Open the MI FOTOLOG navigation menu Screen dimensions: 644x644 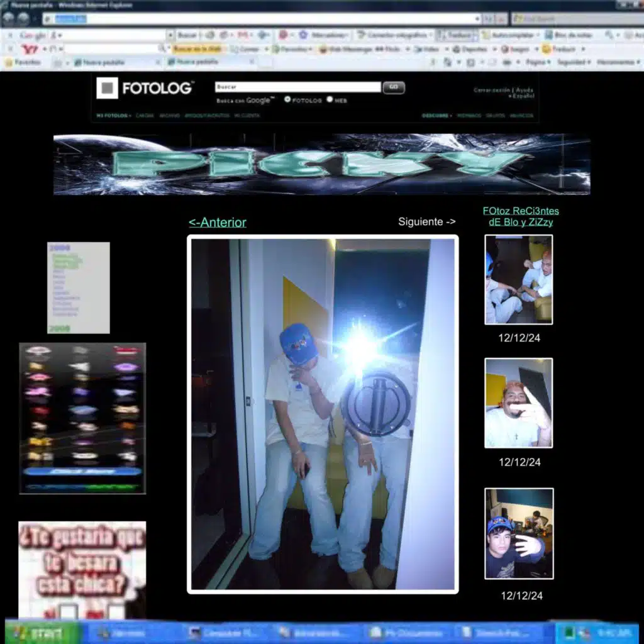113,116
